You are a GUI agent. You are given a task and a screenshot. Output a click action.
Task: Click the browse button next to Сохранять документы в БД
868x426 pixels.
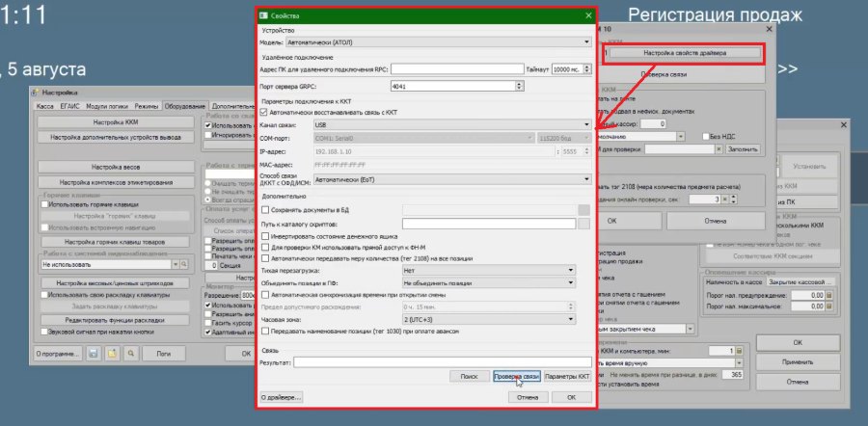coord(583,210)
